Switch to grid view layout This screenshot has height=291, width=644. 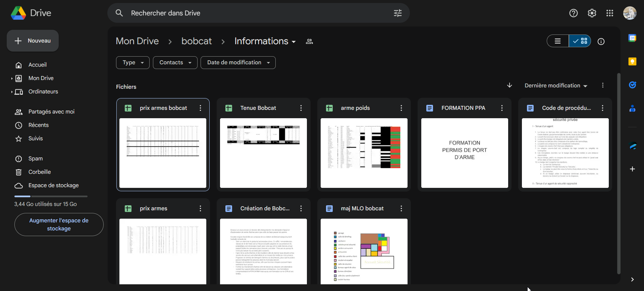pyautogui.click(x=580, y=41)
